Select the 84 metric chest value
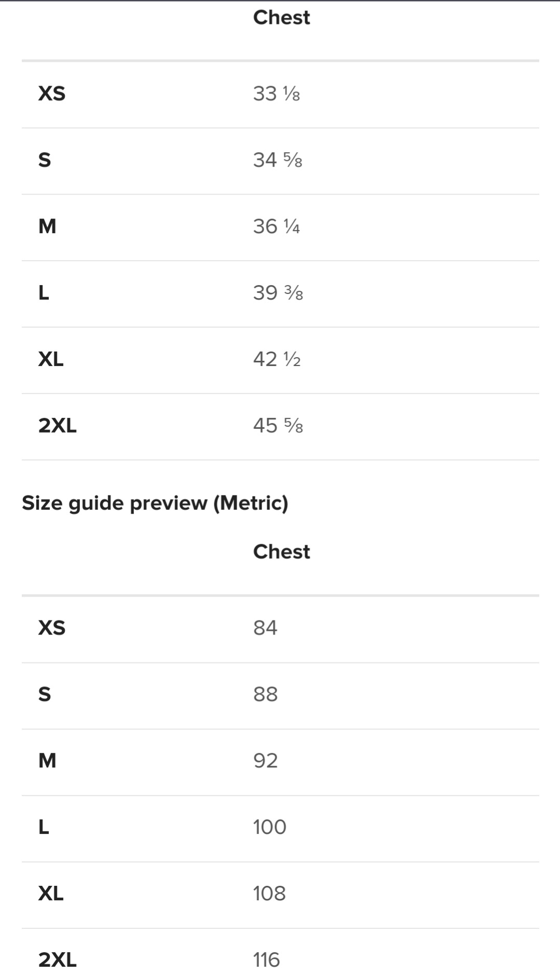Screen dimensions: 560x972 point(265,628)
